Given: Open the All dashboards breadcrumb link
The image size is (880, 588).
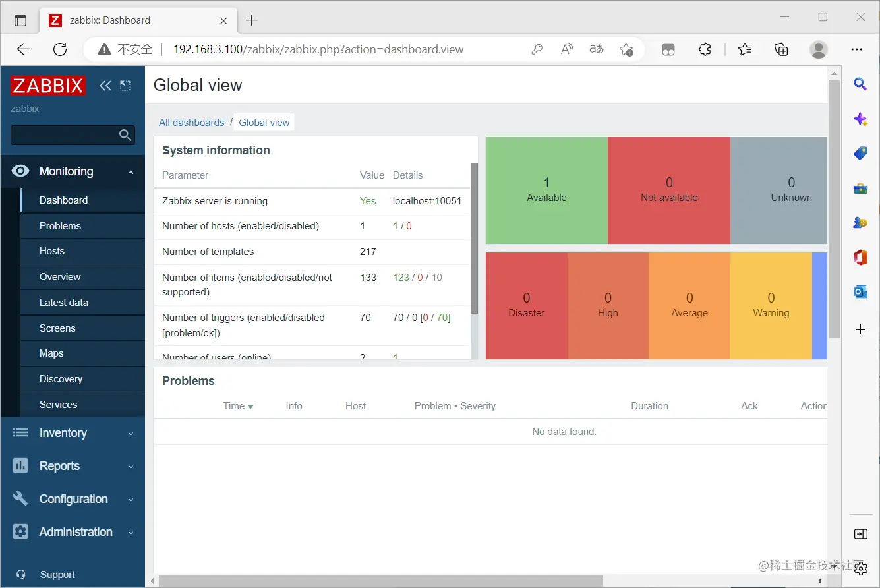Looking at the screenshot, I should [191, 123].
